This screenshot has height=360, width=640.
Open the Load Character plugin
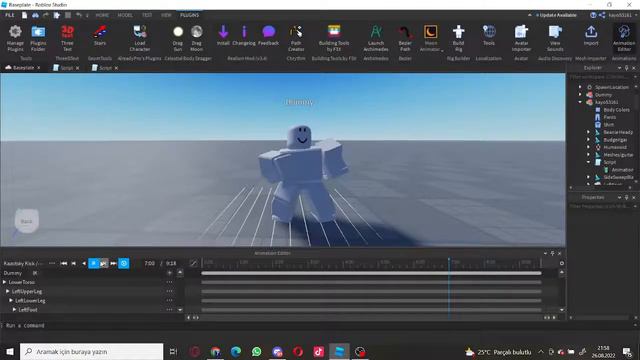click(x=140, y=38)
